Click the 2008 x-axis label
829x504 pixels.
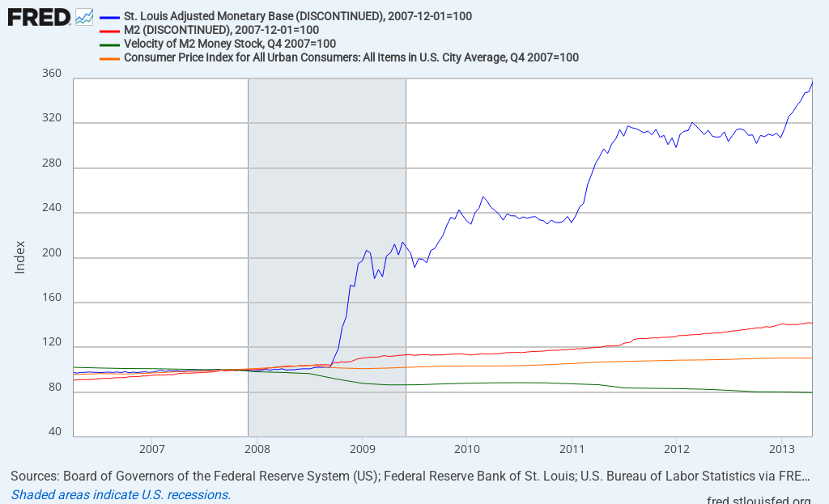pos(257,449)
